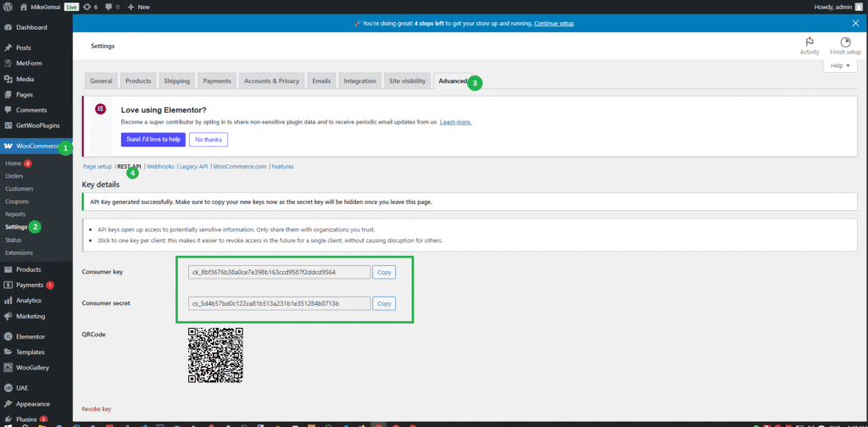Click the Templates folder icon in sidebar

click(x=8, y=352)
